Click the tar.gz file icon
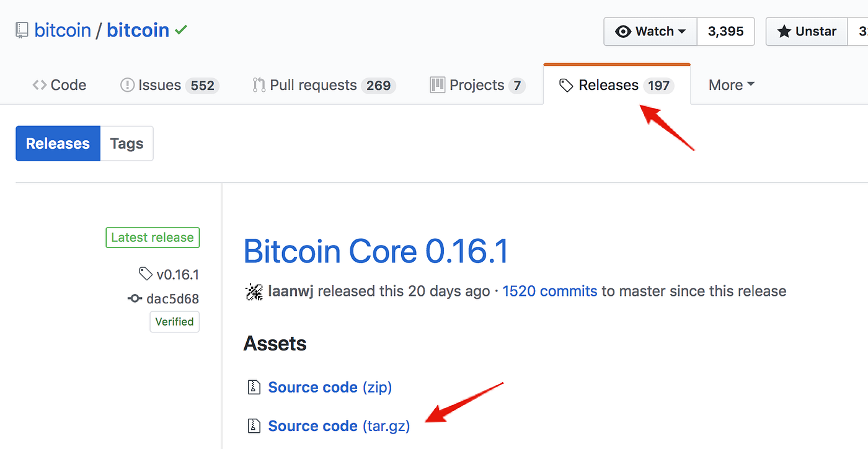 (254, 426)
